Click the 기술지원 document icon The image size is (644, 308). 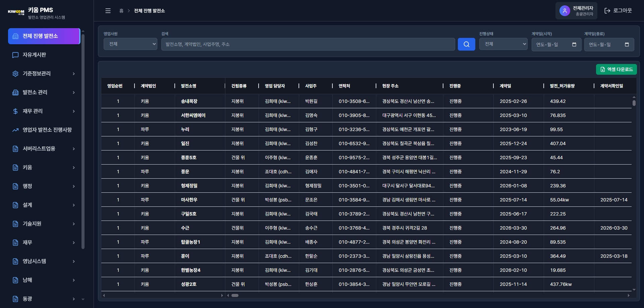(x=15, y=224)
